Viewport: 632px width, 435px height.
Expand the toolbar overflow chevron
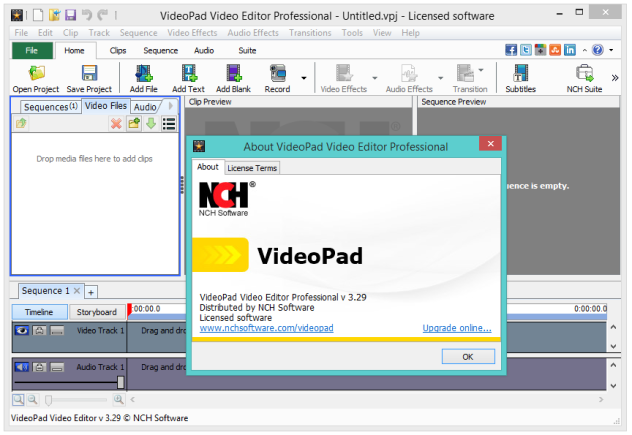coord(615,78)
